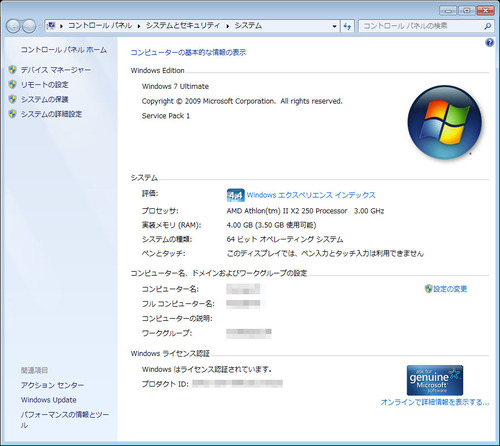The height and width of the screenshot is (446, 500).
Task: Click the 設定の変更 link
Action: click(450, 289)
